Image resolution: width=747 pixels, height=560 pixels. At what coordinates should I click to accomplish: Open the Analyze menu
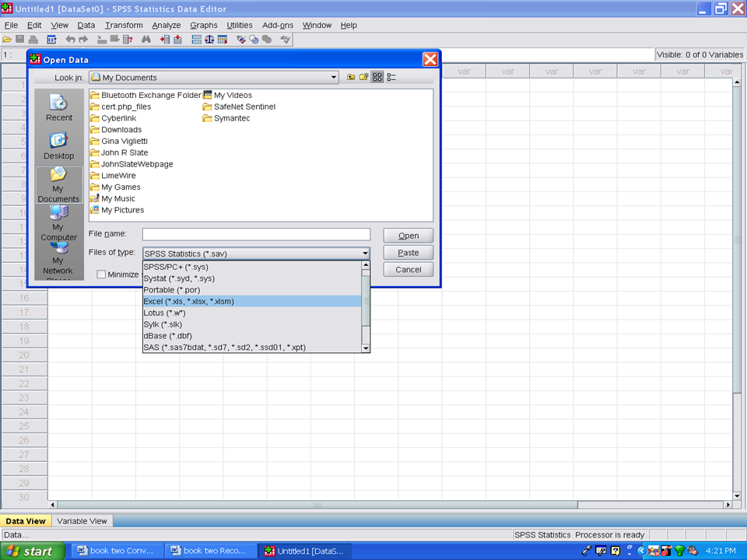(166, 25)
